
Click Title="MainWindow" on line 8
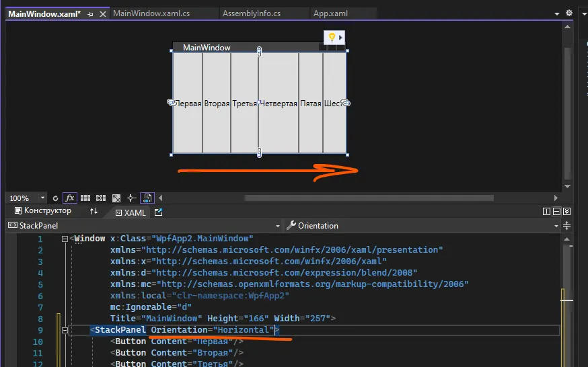point(156,319)
